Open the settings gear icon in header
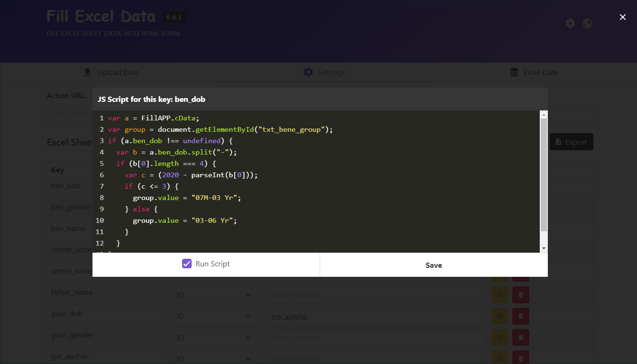 571,23
